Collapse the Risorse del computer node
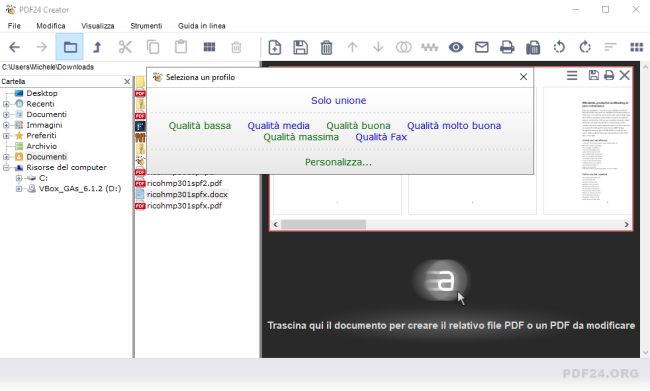Screen dimensions: 650x391 tap(6, 168)
